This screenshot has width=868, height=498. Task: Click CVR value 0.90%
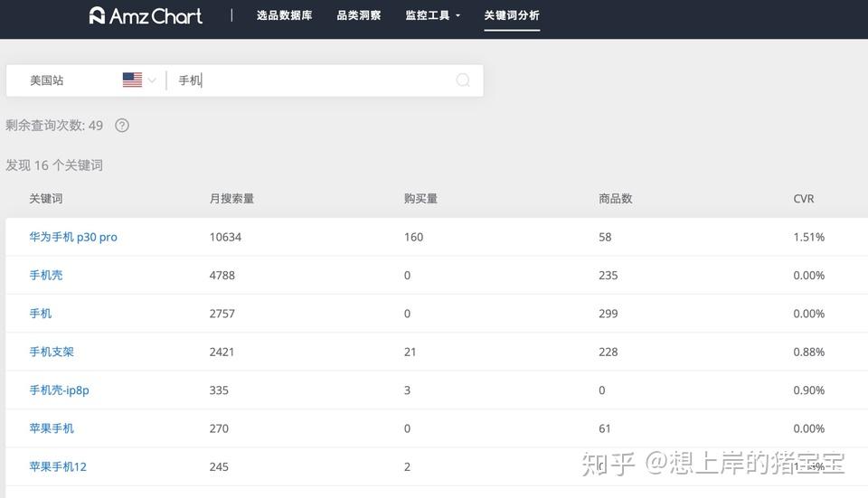pyautogui.click(x=808, y=390)
